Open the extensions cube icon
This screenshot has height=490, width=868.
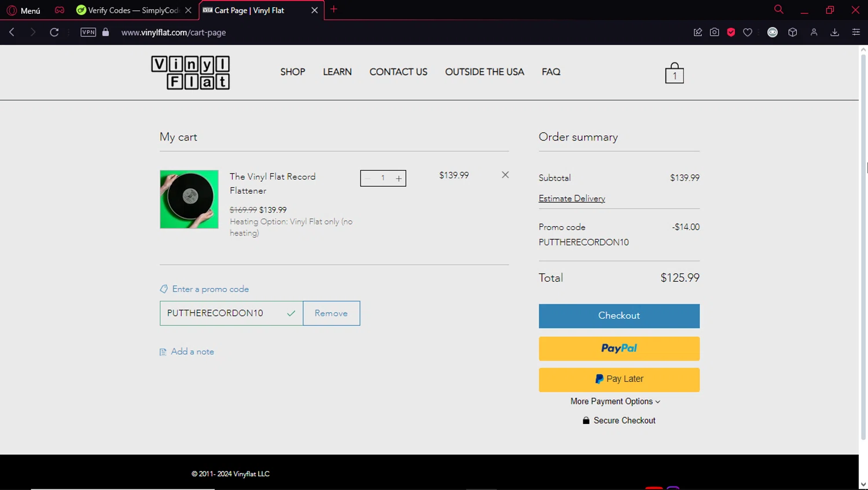[x=793, y=32]
